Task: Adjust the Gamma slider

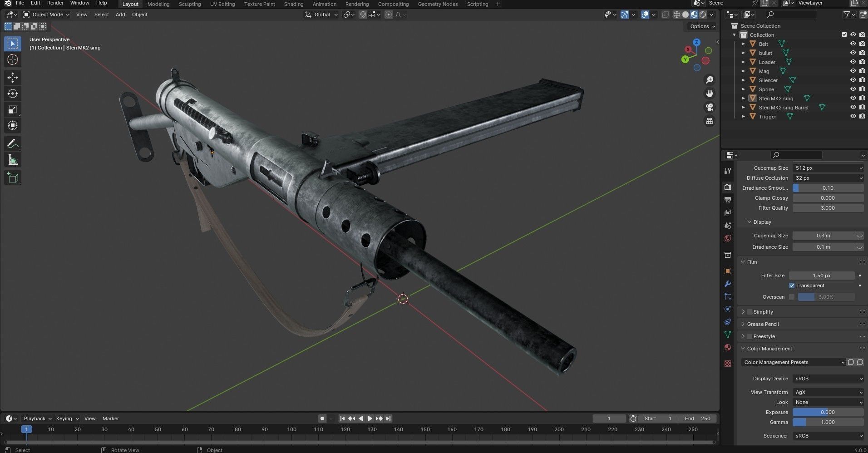Action: point(828,422)
